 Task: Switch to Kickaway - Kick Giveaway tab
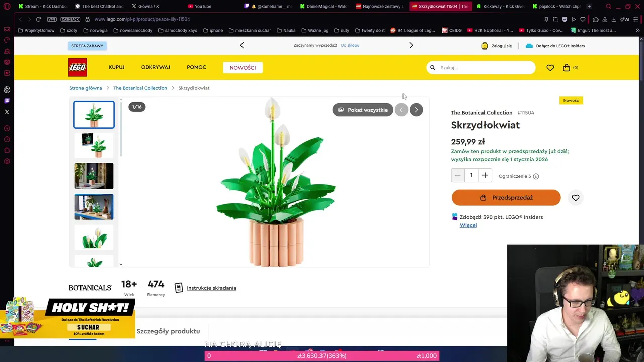click(x=500, y=6)
